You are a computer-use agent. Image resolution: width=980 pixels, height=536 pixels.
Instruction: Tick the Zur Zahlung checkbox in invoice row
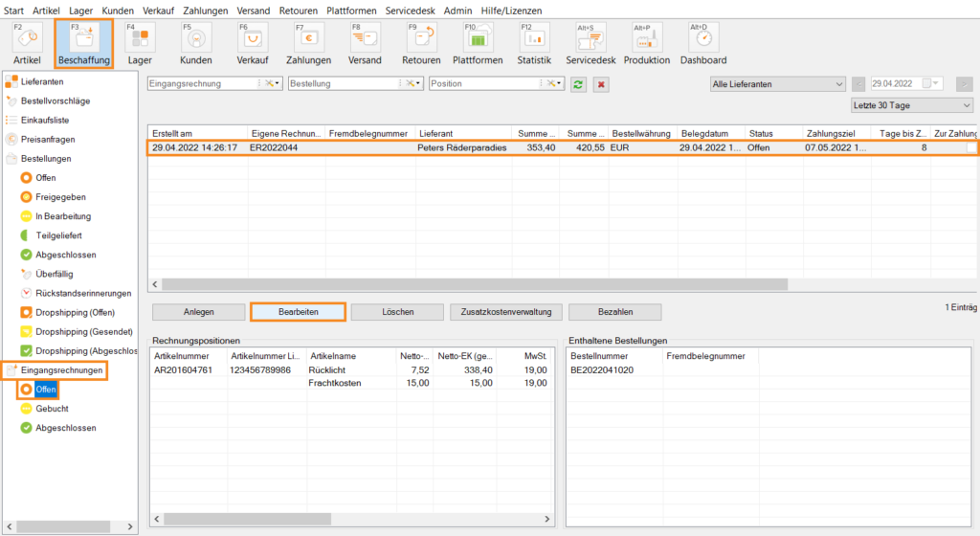point(971,148)
